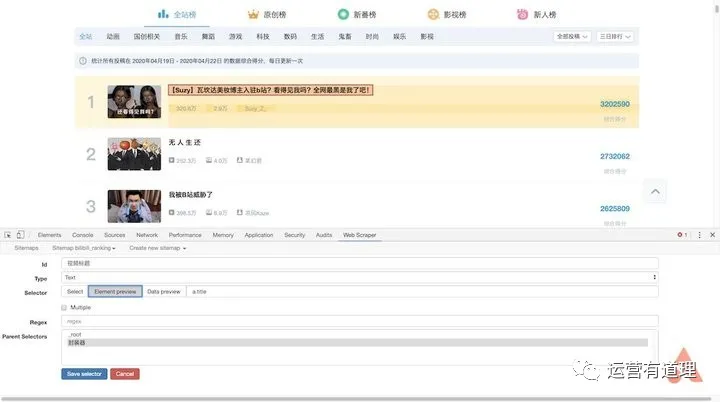The width and height of the screenshot is (720, 402).
Task: Expand the Create new sitemap dropdown
Action: [x=158, y=248]
